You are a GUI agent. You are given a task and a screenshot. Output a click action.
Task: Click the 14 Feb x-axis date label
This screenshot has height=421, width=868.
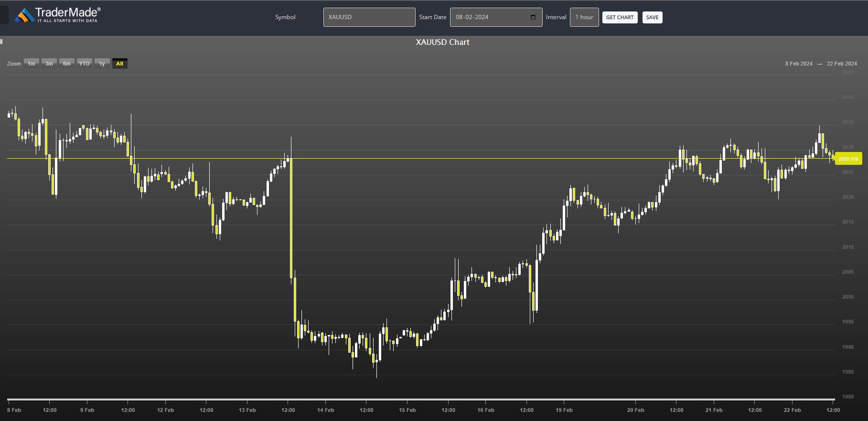point(326,410)
